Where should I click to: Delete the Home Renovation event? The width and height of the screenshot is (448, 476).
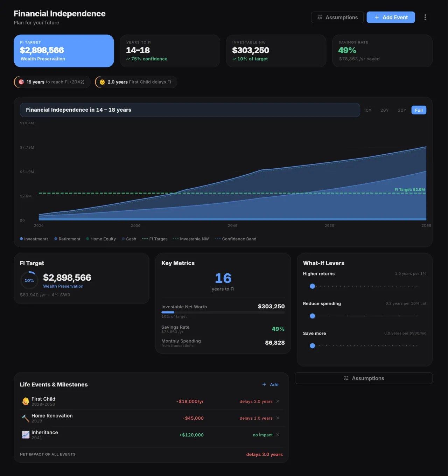pyautogui.click(x=278, y=418)
